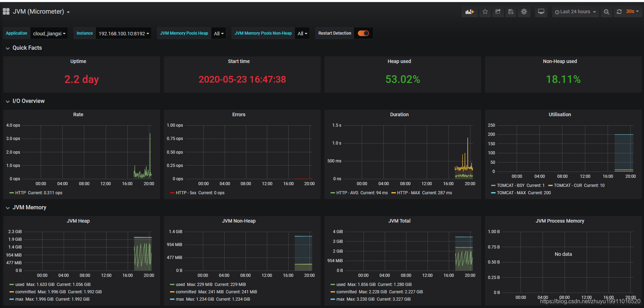This screenshot has width=644, height=308.
Task: Open the Last 24 hours time picker
Action: tap(575, 12)
